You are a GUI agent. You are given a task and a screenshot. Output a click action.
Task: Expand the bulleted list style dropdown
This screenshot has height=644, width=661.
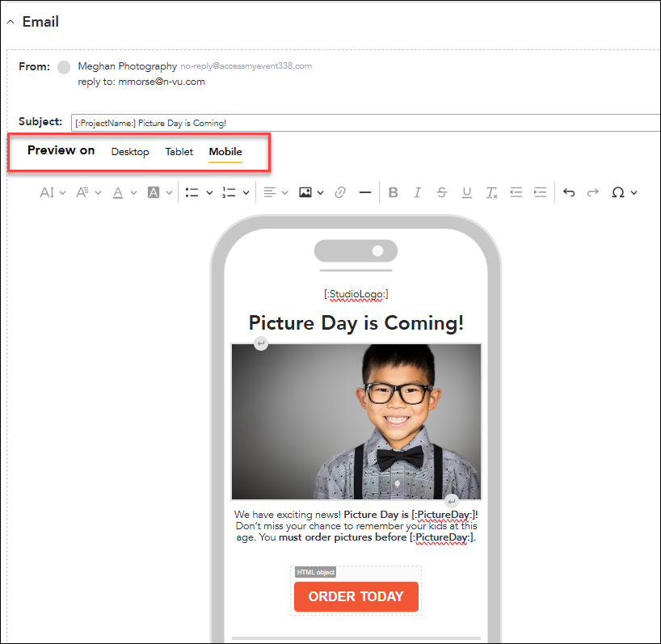click(x=209, y=192)
